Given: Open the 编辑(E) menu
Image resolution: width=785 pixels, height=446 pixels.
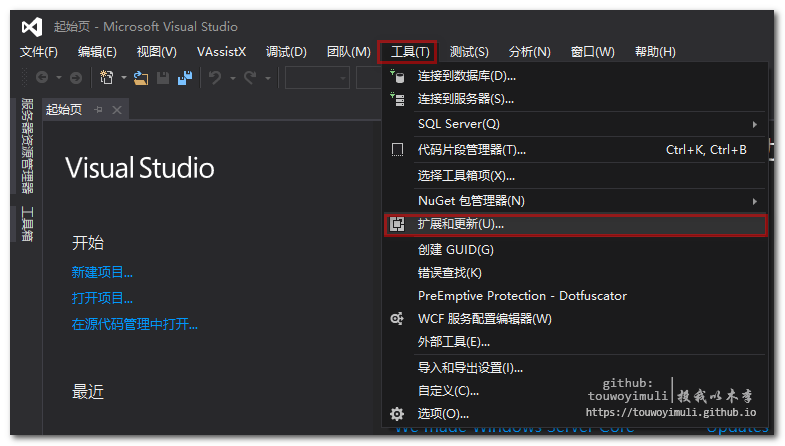Looking at the screenshot, I should [97, 52].
